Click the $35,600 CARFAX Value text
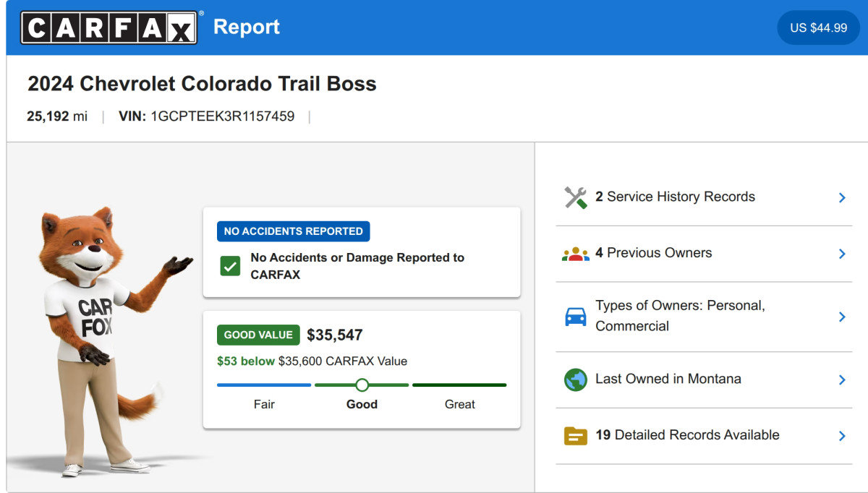Image resolution: width=868 pixels, height=493 pixels. (343, 361)
